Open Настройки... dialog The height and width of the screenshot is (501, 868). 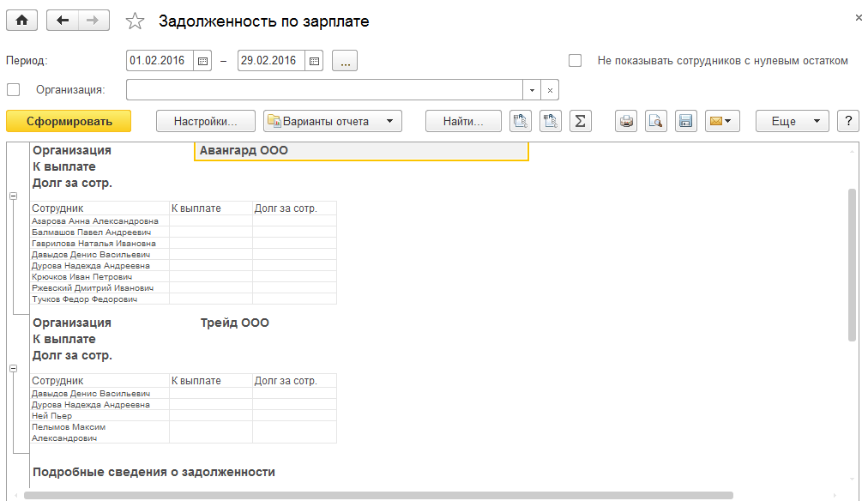205,121
